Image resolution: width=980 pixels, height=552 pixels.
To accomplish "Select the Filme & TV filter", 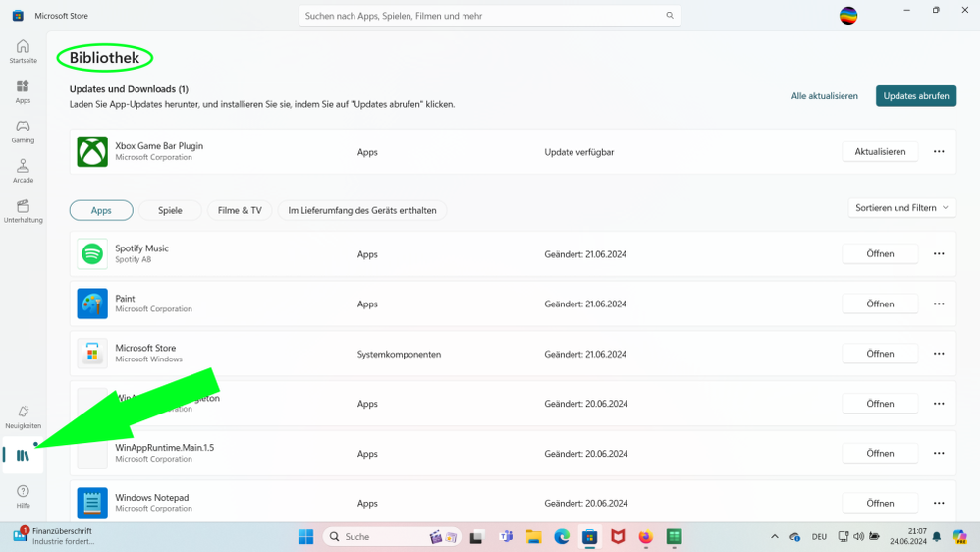I will click(x=240, y=210).
